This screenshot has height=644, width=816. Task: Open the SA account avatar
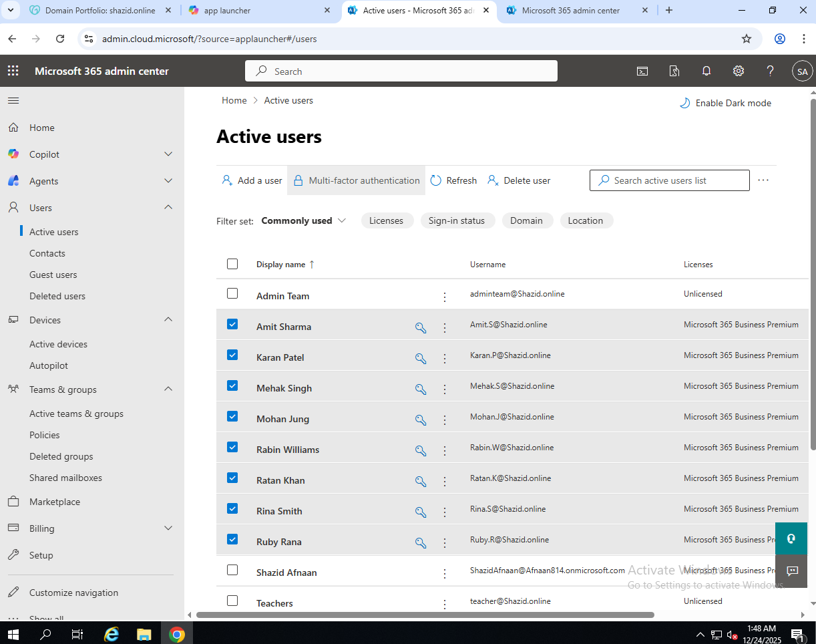(x=802, y=71)
